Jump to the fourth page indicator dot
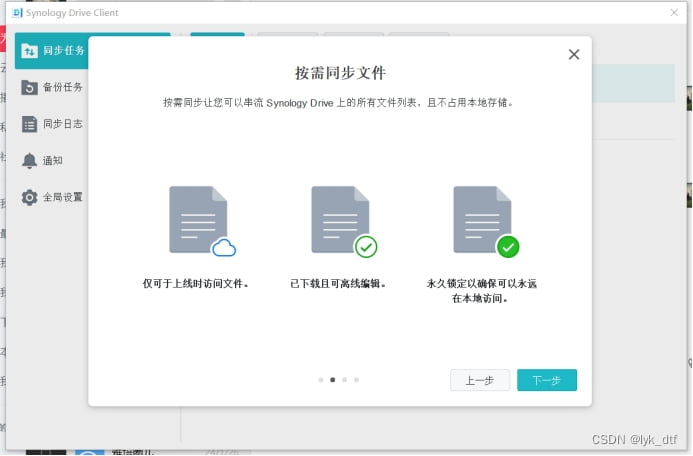Screen dimensions: 693x456 point(356,380)
